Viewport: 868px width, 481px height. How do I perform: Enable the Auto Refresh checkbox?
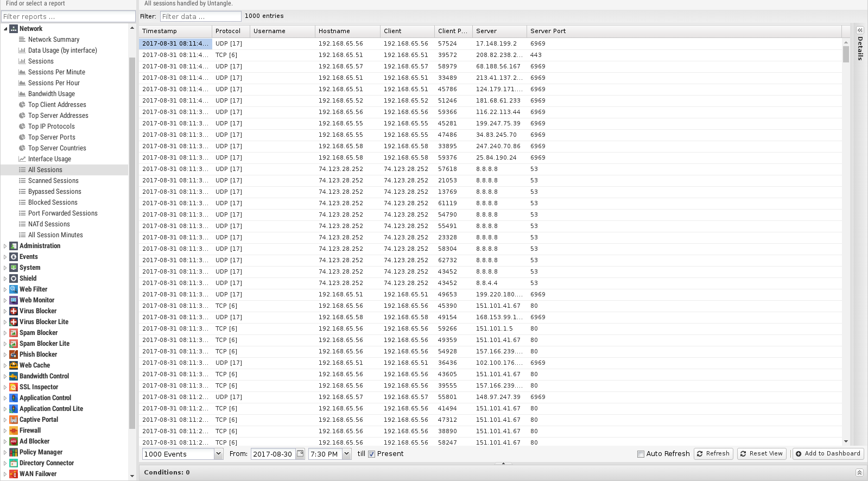point(641,454)
